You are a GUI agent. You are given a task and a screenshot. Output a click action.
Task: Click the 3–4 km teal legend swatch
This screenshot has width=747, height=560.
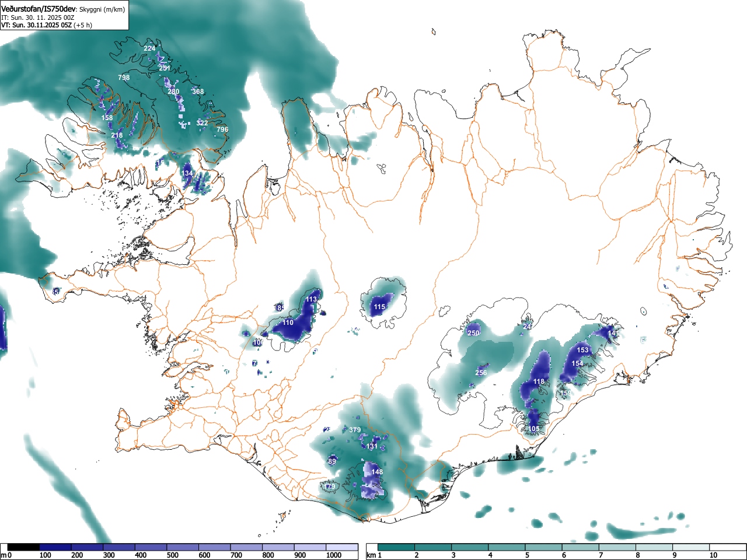pos(470,547)
